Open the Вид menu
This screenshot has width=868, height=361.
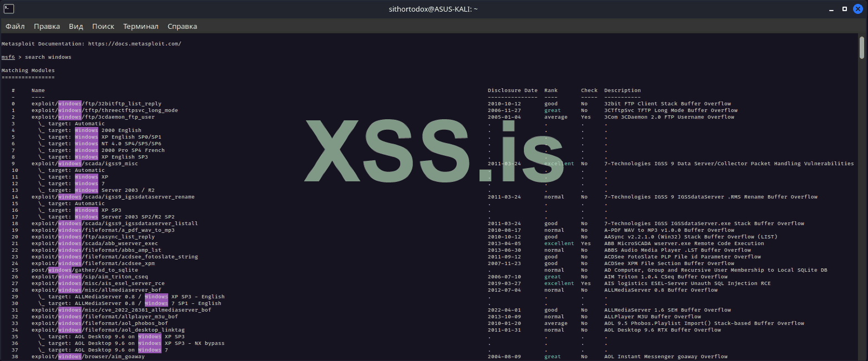(76, 26)
